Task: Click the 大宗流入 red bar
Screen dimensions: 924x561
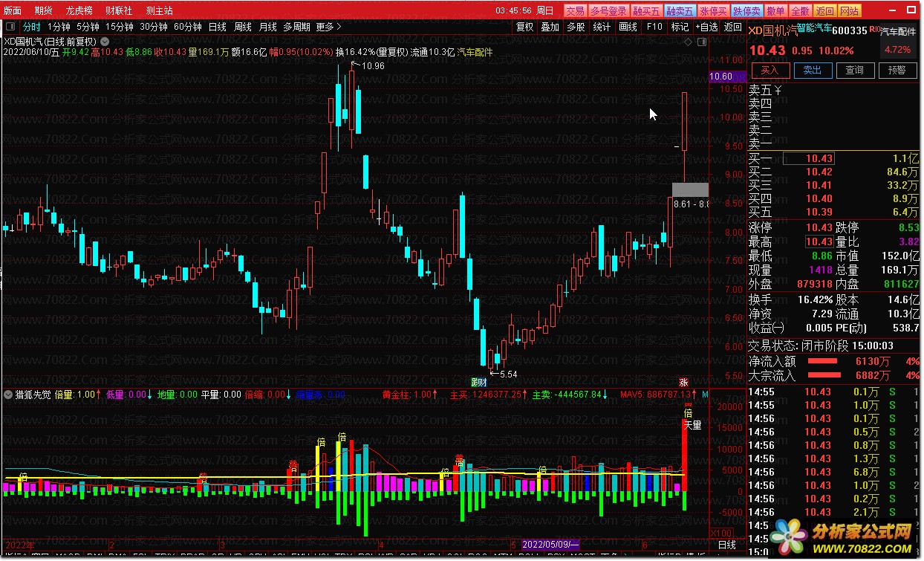Action: point(823,375)
